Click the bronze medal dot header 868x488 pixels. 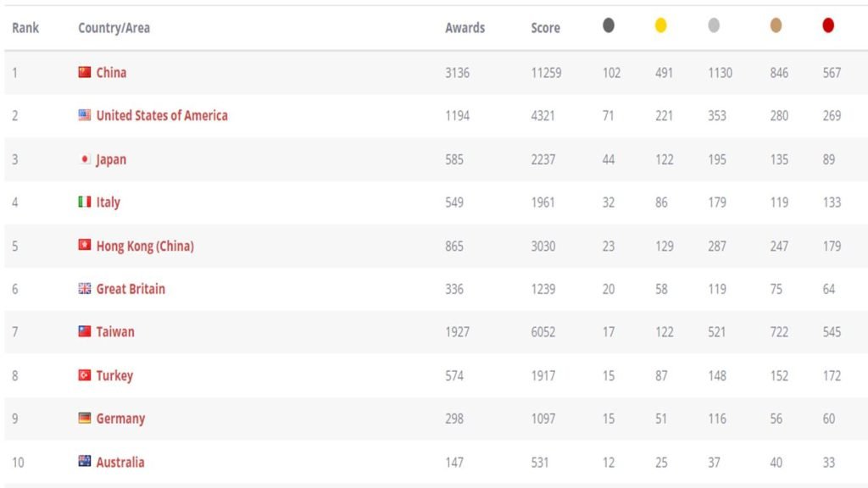776,25
